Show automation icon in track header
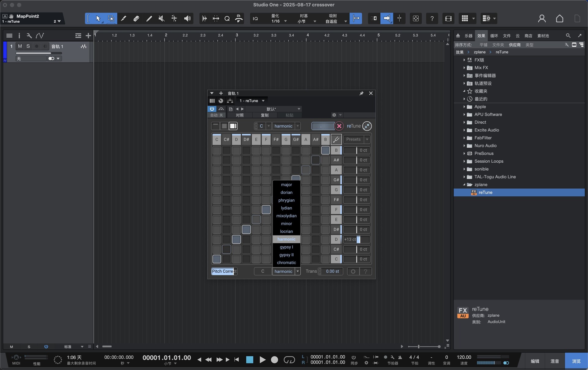Viewport: 588px width, 370px height. 40,36
